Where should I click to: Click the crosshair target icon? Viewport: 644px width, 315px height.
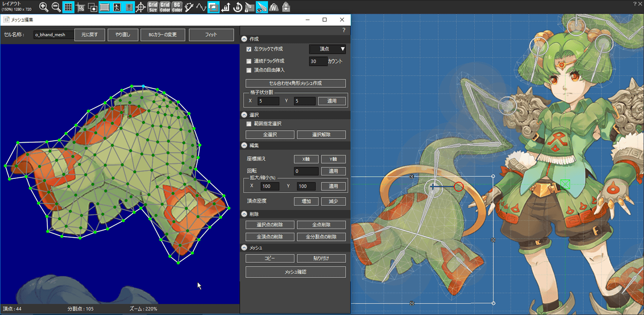click(141, 7)
